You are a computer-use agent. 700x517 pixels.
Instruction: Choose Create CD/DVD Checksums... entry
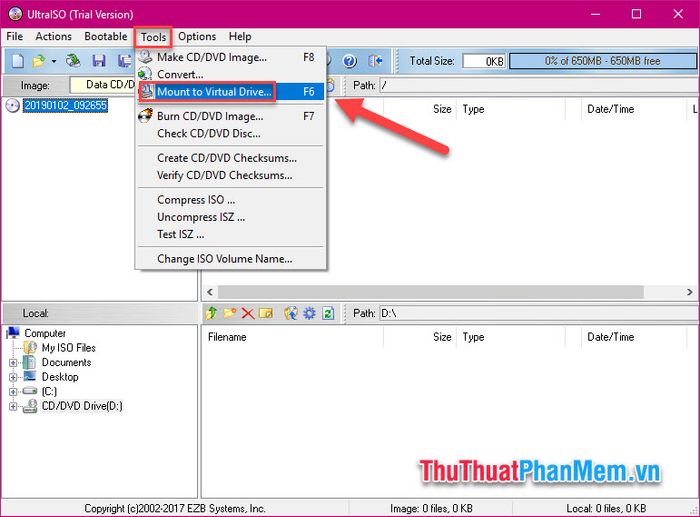[231, 158]
